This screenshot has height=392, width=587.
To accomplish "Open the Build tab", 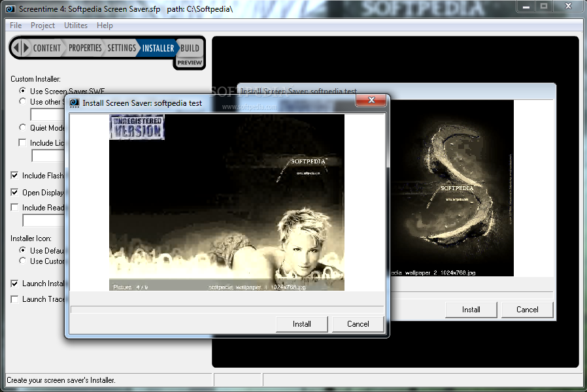I will pyautogui.click(x=190, y=48).
